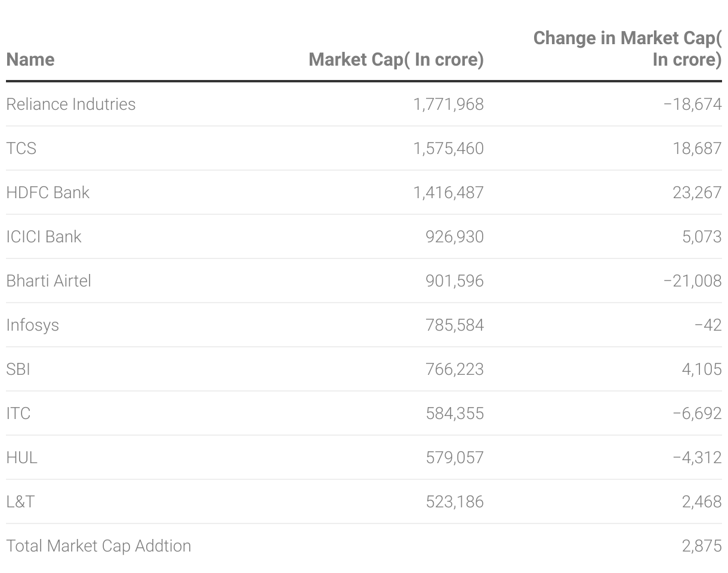Viewport: 728px width, 573px height.
Task: Click the Market Cap( In crore) column header
Action: [x=396, y=60]
